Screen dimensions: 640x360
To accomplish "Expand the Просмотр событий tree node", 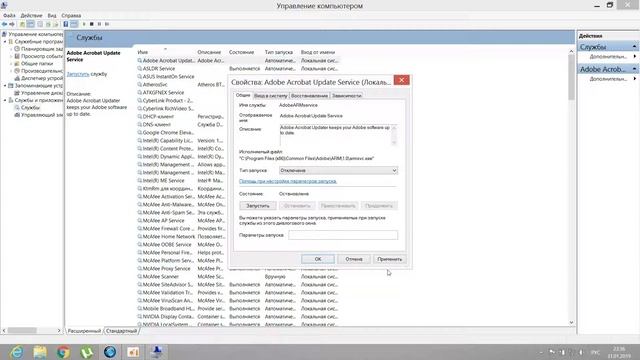I will [11, 56].
